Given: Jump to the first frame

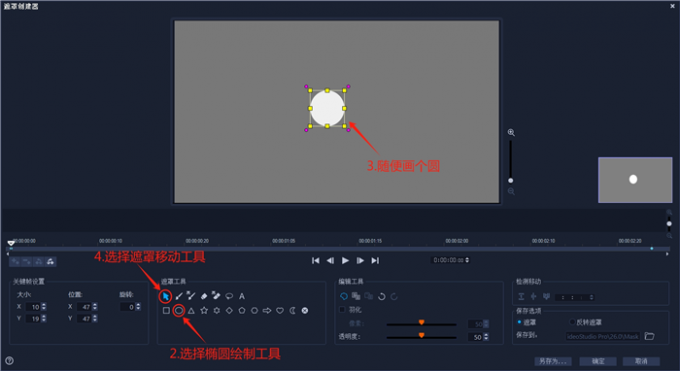Looking at the screenshot, I should click(316, 260).
